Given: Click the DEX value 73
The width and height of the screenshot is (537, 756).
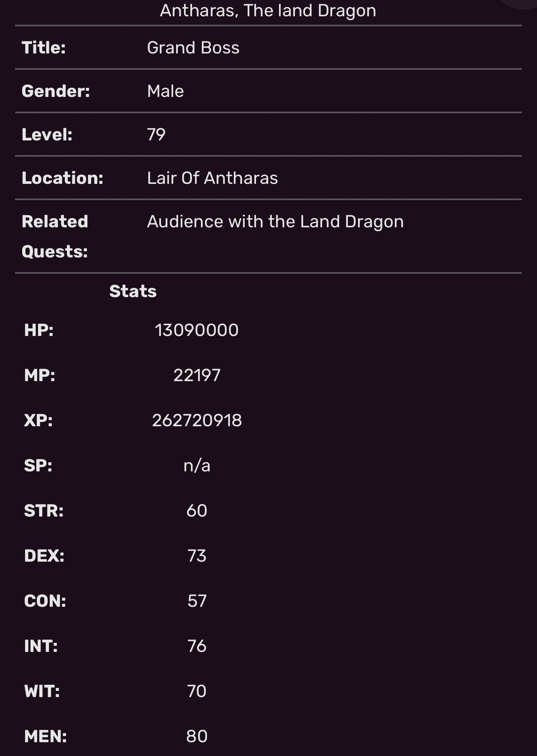Looking at the screenshot, I should [x=197, y=556].
